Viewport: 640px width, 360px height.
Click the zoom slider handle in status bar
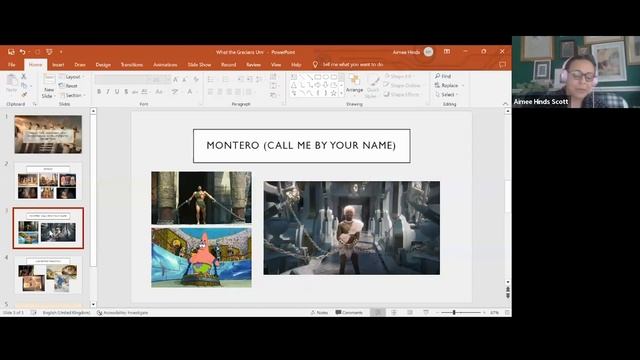pyautogui.click(x=454, y=313)
